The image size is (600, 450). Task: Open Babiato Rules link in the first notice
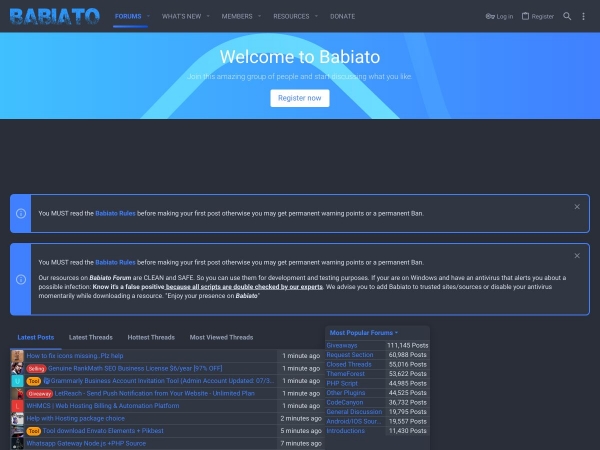[115, 213]
